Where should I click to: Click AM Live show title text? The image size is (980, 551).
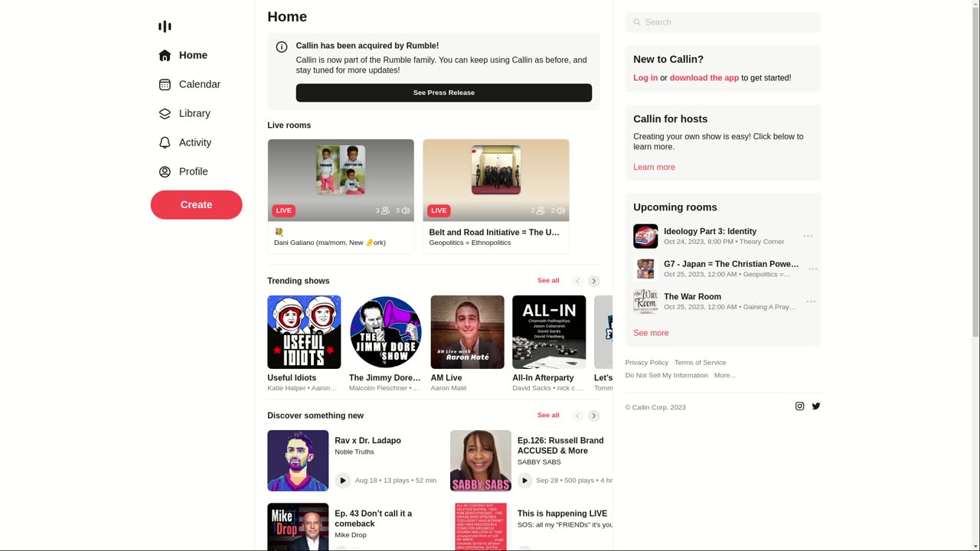(x=446, y=378)
